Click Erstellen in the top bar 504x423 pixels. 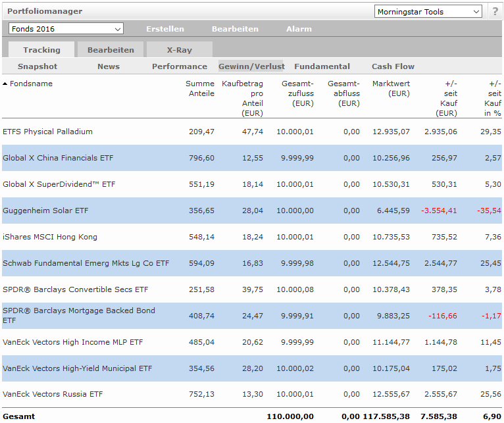pyautogui.click(x=165, y=29)
